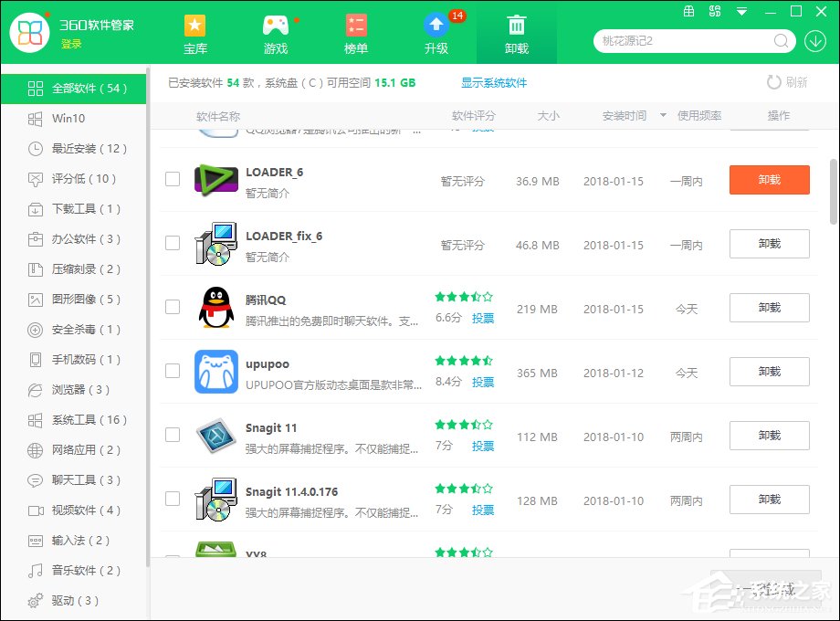Image resolution: width=840 pixels, height=621 pixels.
Task: Click the 刷新 refresh icon
Action: coord(775,82)
